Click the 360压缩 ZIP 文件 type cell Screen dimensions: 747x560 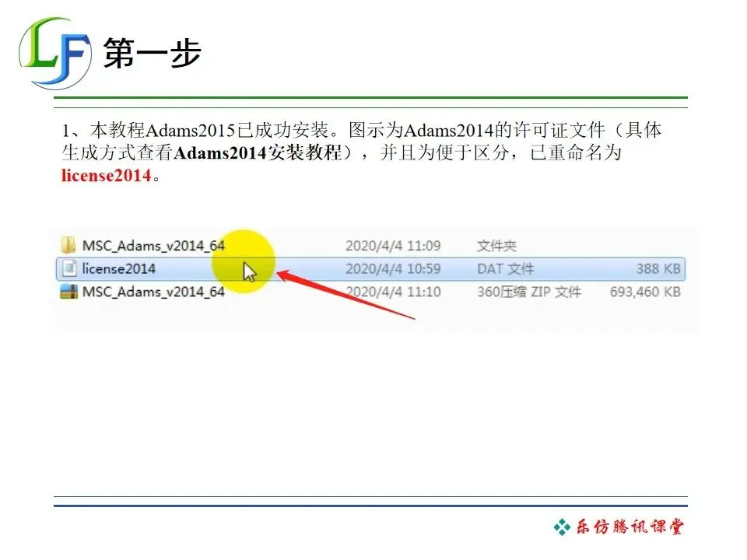point(529,292)
